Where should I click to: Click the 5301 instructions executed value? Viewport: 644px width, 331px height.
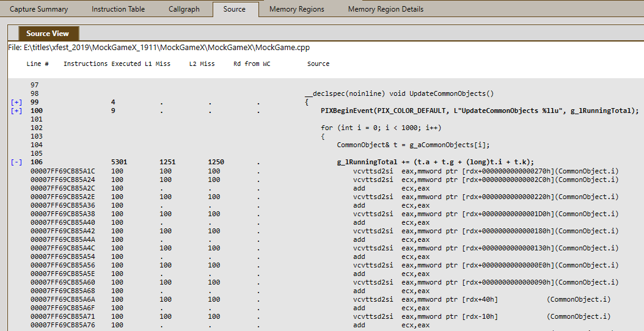click(119, 162)
